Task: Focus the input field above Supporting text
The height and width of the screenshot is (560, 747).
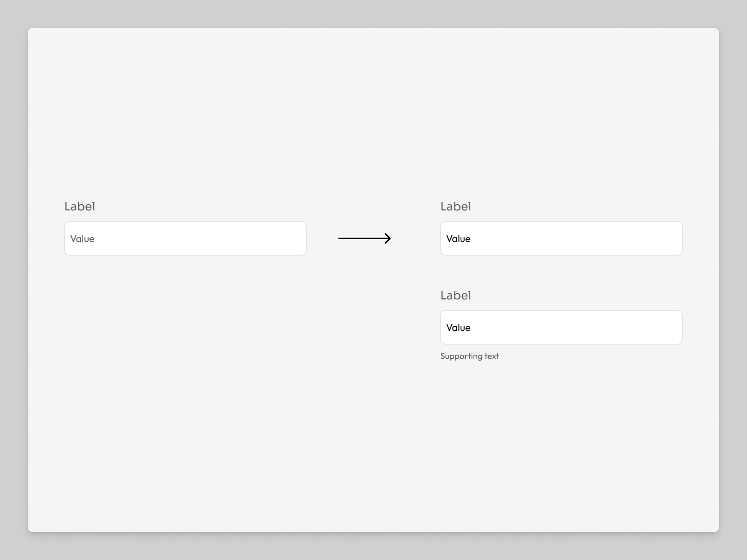Action: (x=561, y=327)
